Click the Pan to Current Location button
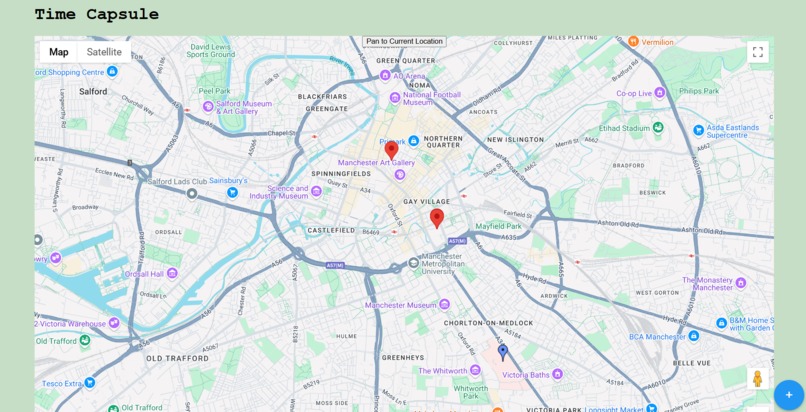This screenshot has width=806, height=412. coord(404,41)
